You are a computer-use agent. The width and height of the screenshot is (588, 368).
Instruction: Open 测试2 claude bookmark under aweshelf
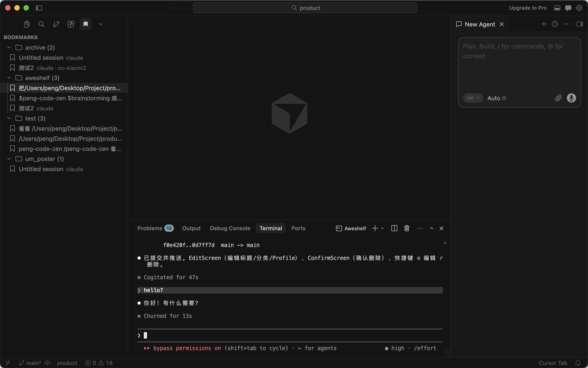[x=64, y=108]
